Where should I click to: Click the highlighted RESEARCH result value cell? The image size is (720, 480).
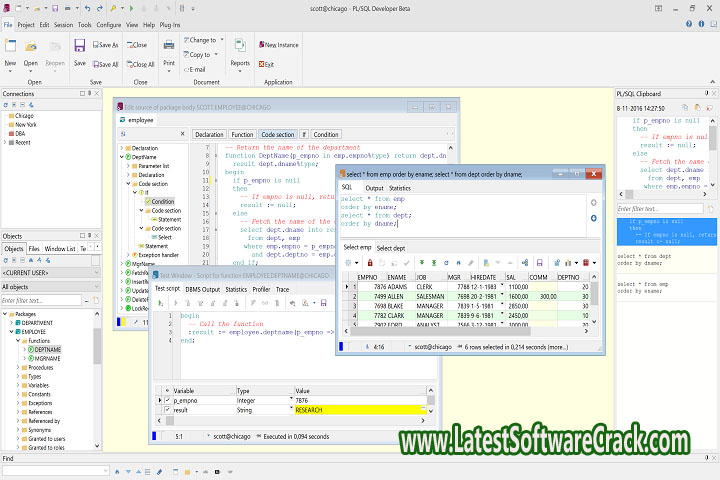point(360,410)
